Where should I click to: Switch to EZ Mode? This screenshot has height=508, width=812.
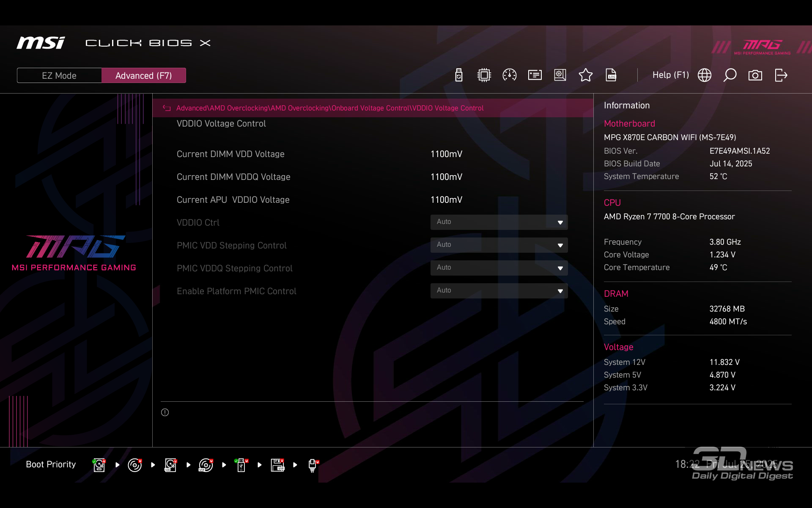tap(59, 76)
